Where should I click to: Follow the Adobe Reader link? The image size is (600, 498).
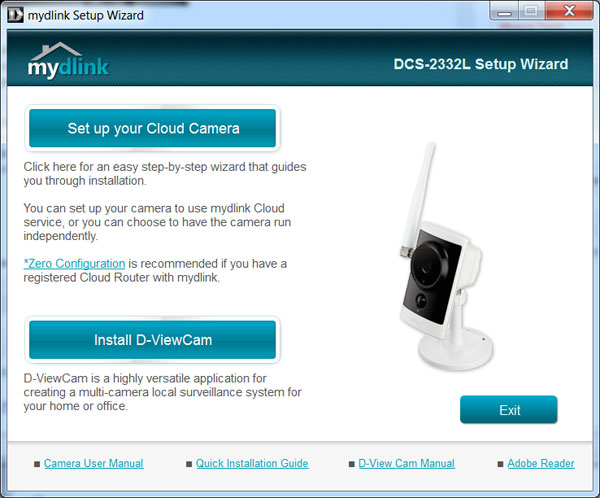541,463
